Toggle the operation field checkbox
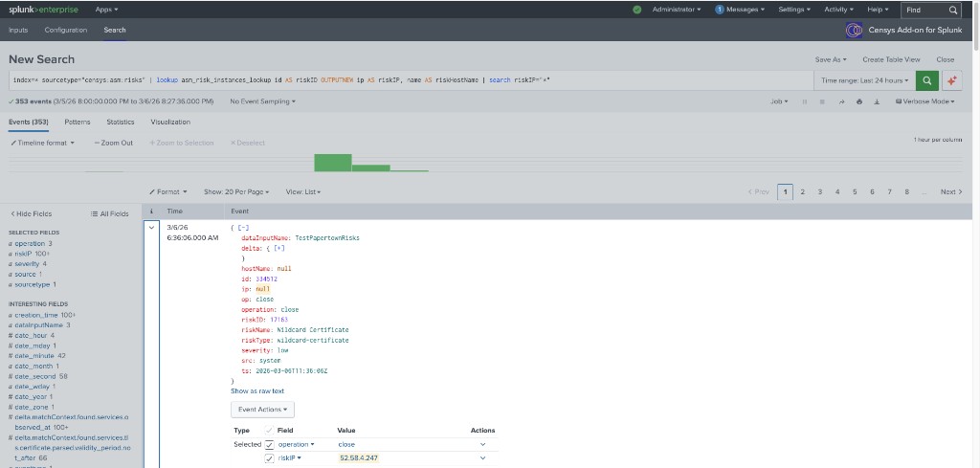The image size is (980, 468). tap(269, 444)
